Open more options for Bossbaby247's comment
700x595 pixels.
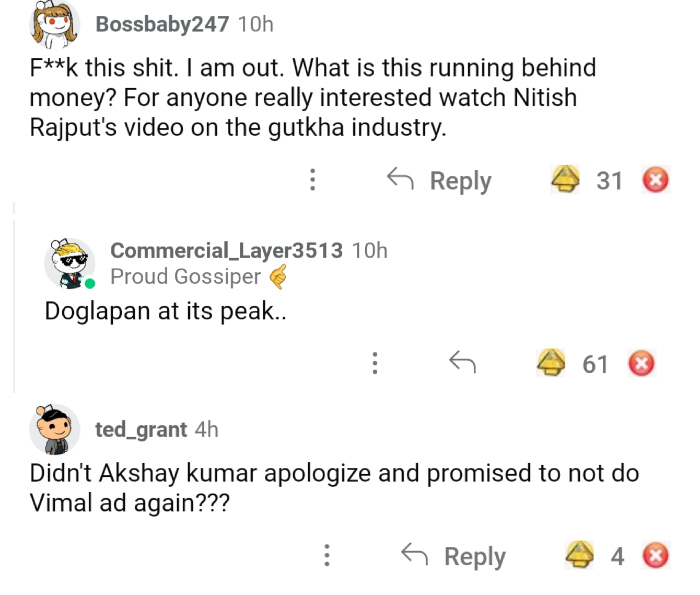coord(313,180)
